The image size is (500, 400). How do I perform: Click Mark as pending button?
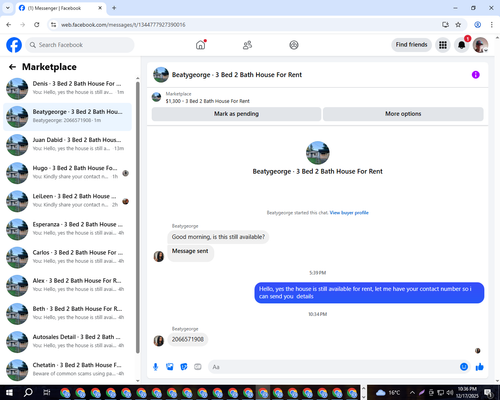pos(236,114)
